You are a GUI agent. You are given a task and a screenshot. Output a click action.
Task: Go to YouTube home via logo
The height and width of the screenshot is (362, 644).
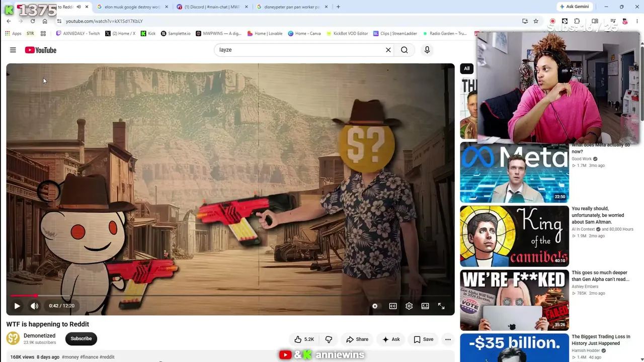41,50
